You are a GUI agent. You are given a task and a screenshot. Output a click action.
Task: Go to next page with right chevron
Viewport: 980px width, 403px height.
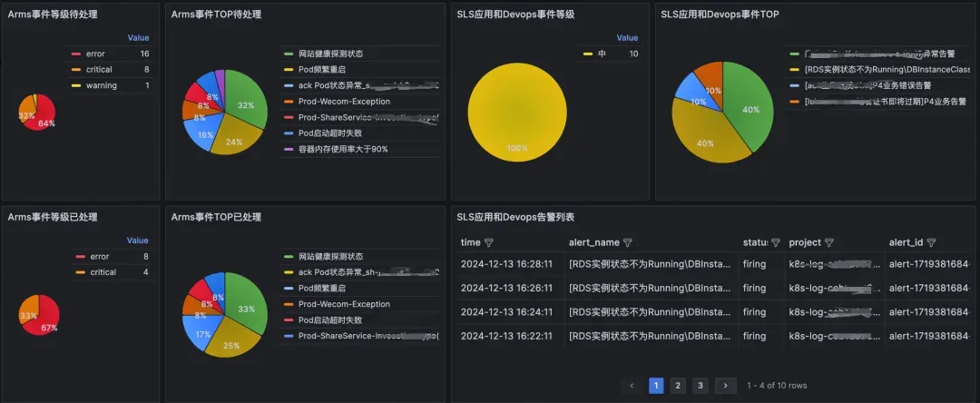[x=725, y=386]
